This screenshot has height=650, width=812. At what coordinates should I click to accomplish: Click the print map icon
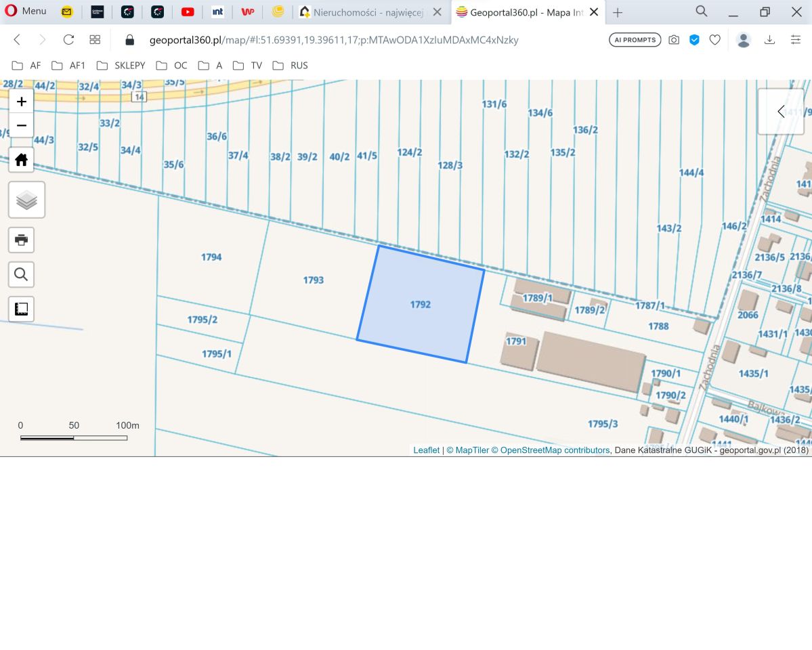(x=22, y=240)
